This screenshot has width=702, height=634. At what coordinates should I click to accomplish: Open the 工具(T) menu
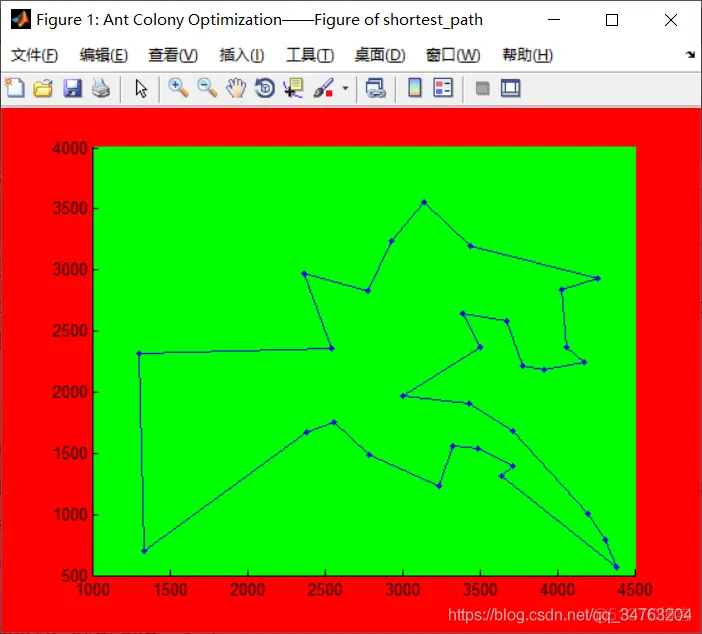[310, 55]
